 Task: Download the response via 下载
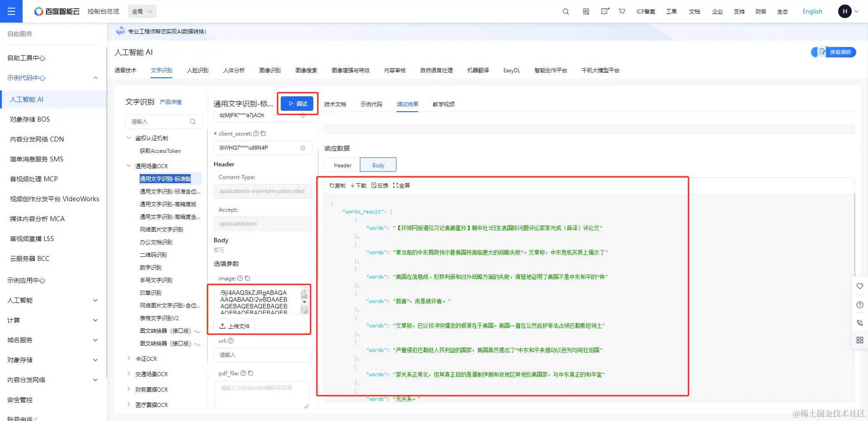coord(359,186)
